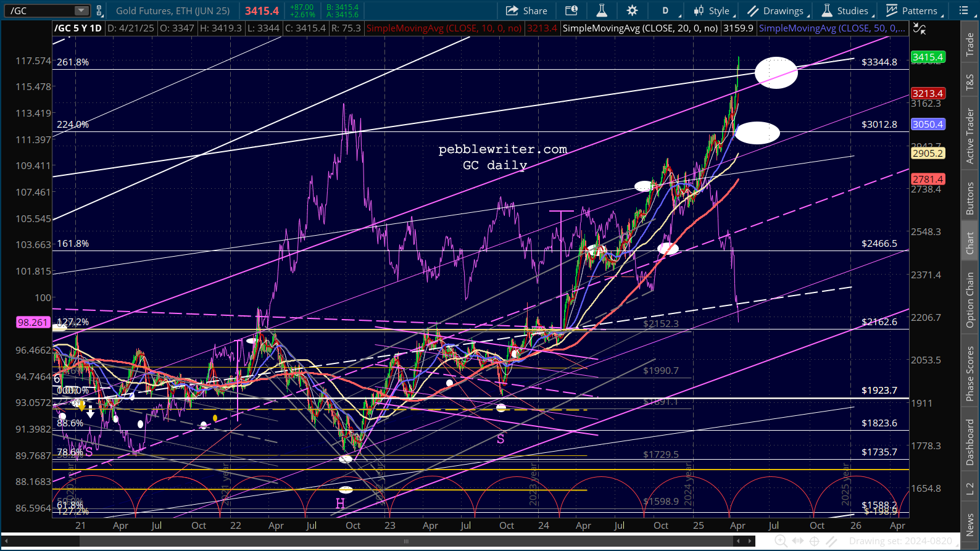Open the news info icon in toolbar
The image size is (980, 551).
pyautogui.click(x=571, y=10)
